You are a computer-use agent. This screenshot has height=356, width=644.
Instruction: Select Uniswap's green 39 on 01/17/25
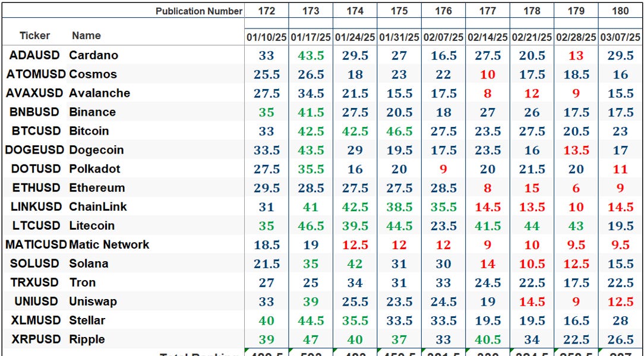pyautogui.click(x=311, y=301)
